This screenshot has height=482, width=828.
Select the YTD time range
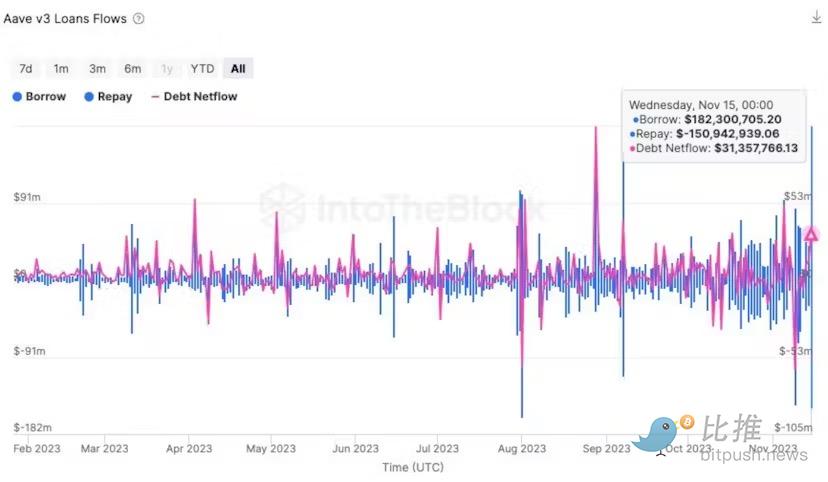click(x=202, y=68)
